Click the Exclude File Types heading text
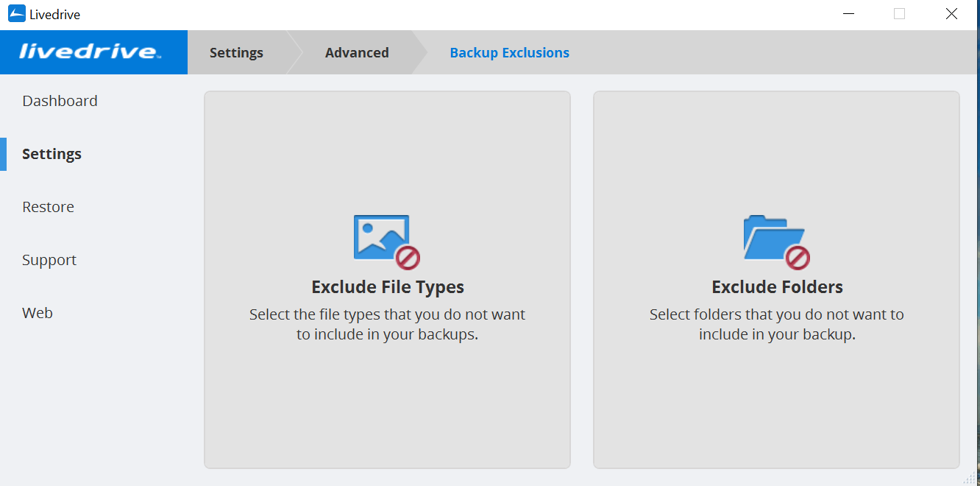This screenshot has height=486, width=980. point(387,286)
